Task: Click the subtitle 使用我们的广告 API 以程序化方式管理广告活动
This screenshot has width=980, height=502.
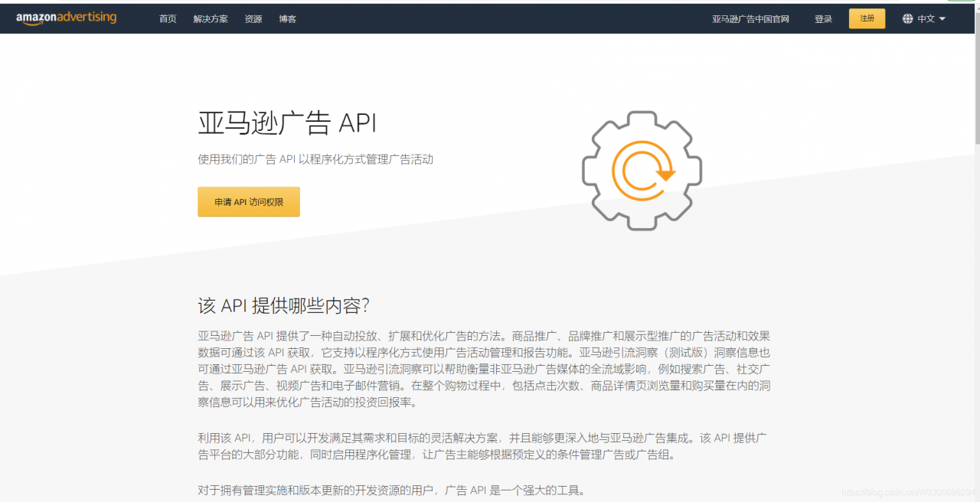Action: 315,159
